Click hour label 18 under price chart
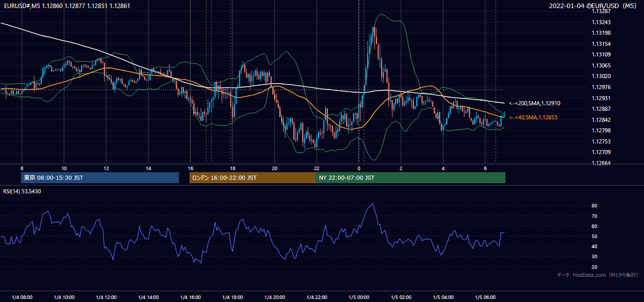Screen dimensions: 644x302 [x=232, y=168]
